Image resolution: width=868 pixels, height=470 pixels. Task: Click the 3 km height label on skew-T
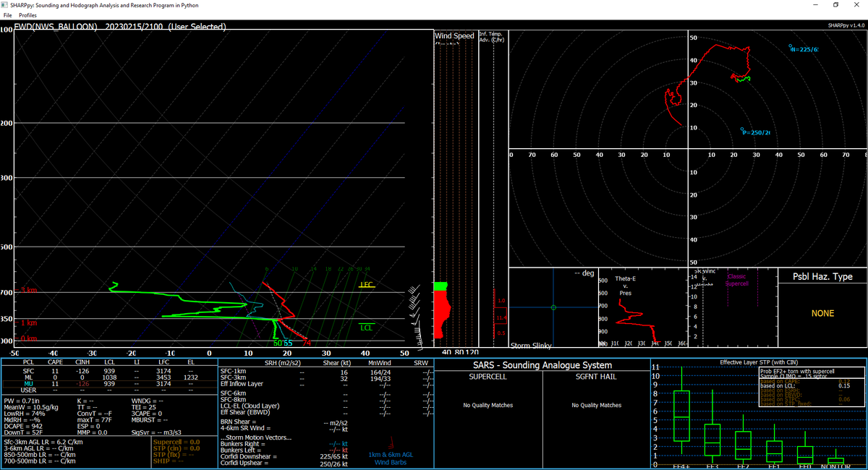30,291
